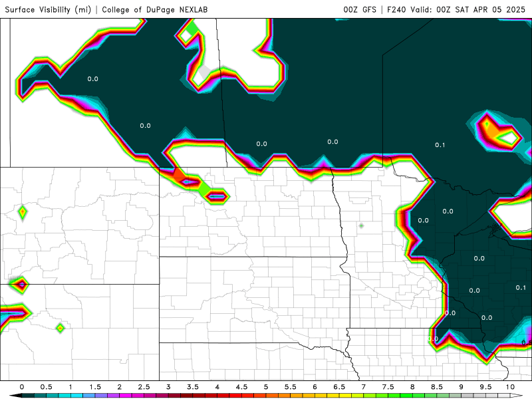Click the "8.5" label on the color scale
The image size is (532, 399).
437,387
